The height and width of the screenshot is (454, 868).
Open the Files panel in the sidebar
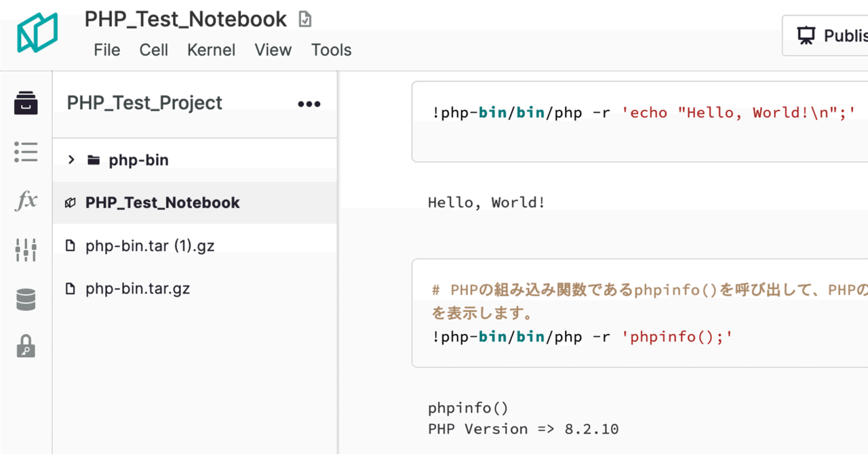click(26, 103)
